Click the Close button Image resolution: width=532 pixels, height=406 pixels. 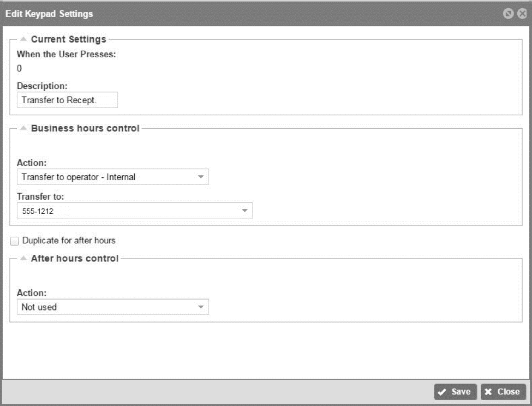[x=503, y=392]
